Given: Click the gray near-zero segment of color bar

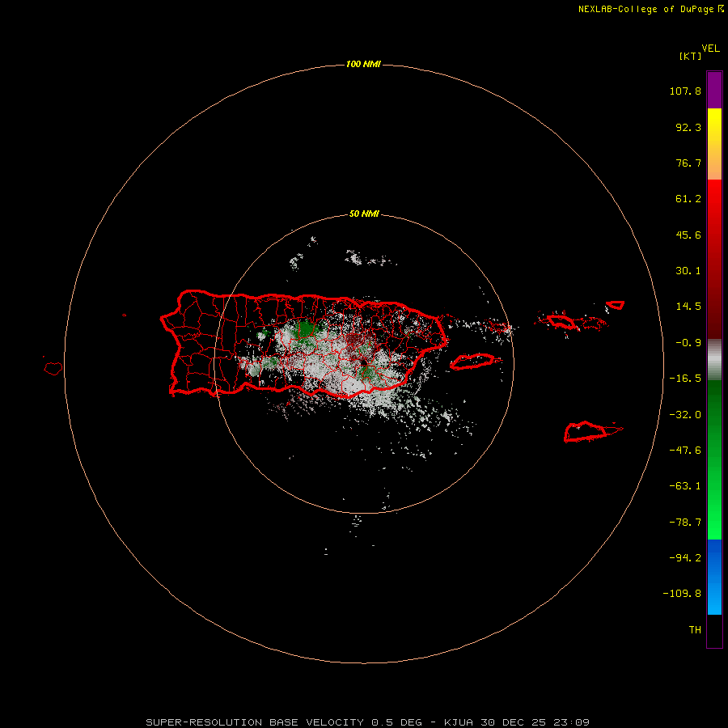Looking at the screenshot, I should (x=714, y=359).
